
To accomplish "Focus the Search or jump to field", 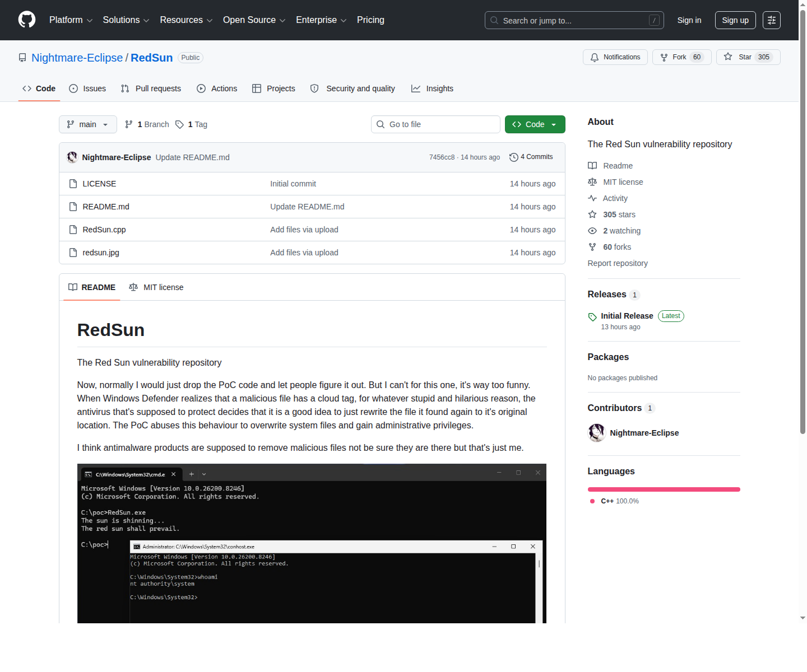I will [x=574, y=20].
